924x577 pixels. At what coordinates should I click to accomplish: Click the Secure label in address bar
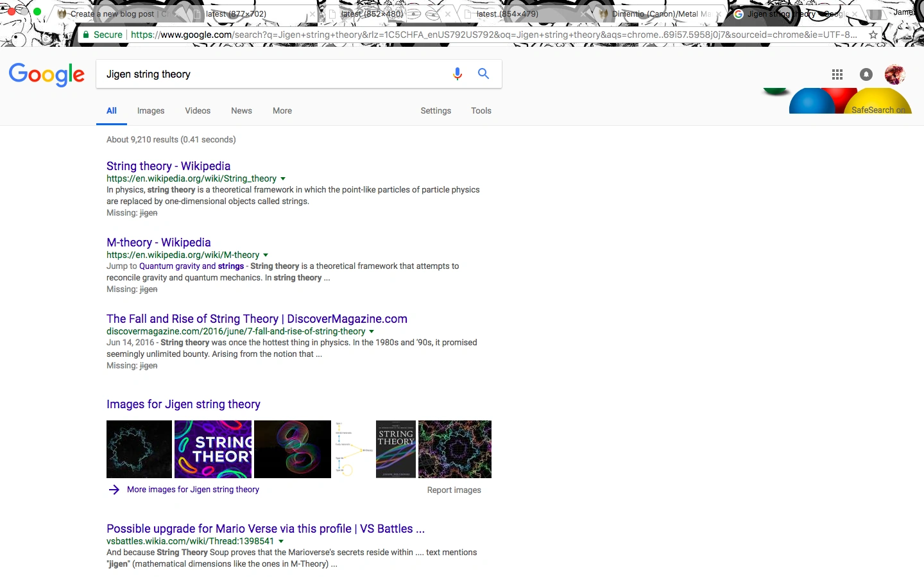click(x=108, y=35)
